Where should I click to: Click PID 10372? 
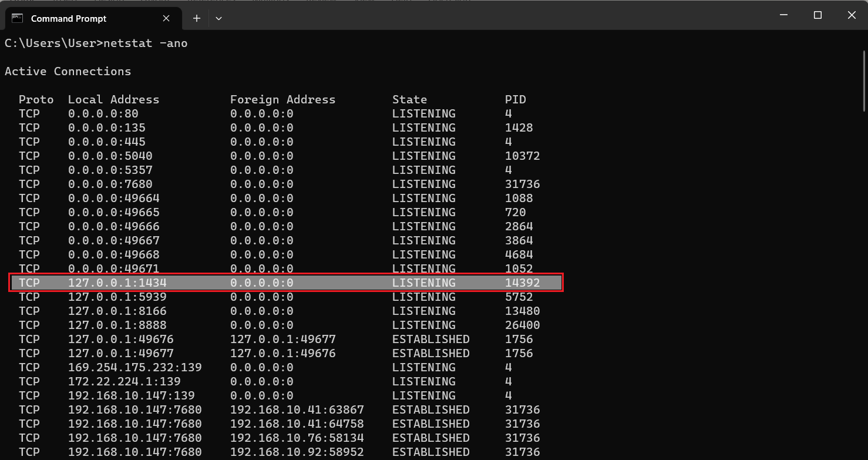(x=523, y=156)
